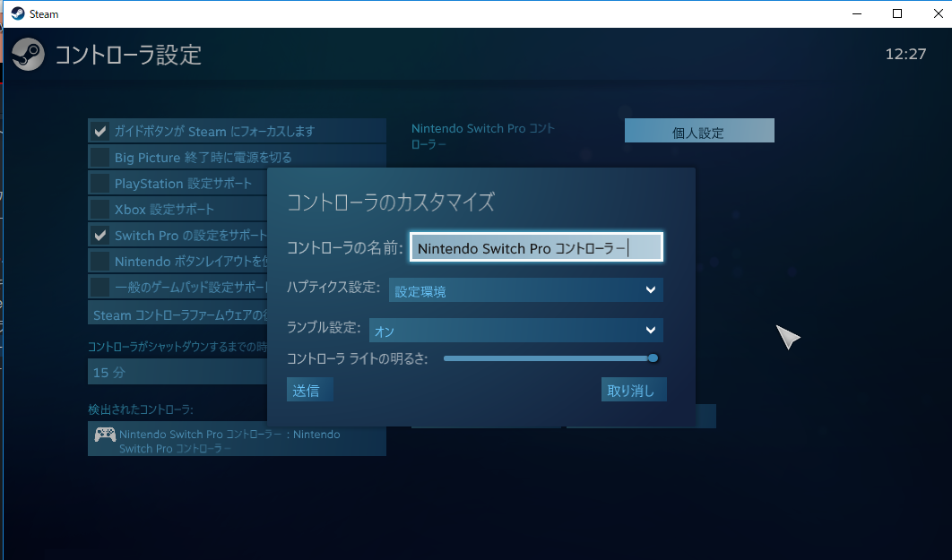Screen dimensions: 952x560
Task: Click gamepad icon of detected controller
Action: 105,435
